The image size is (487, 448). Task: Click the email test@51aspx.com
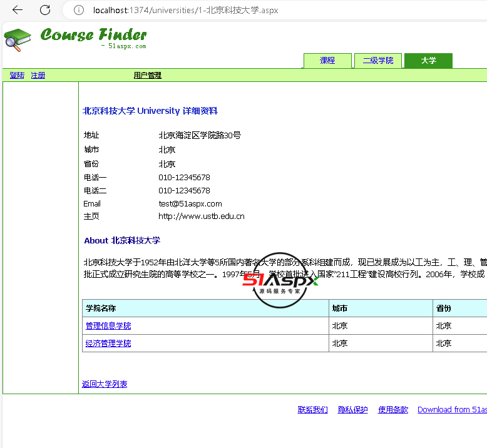[x=190, y=203]
